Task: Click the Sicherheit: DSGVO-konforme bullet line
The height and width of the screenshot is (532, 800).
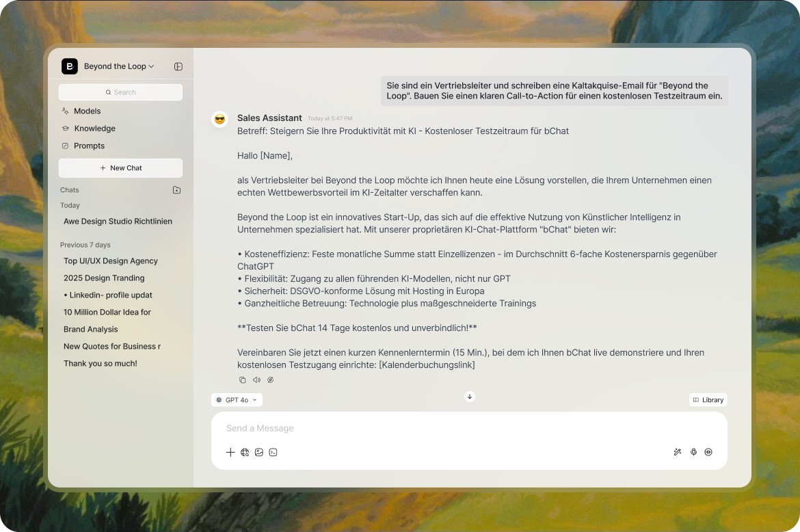Action: (x=361, y=291)
